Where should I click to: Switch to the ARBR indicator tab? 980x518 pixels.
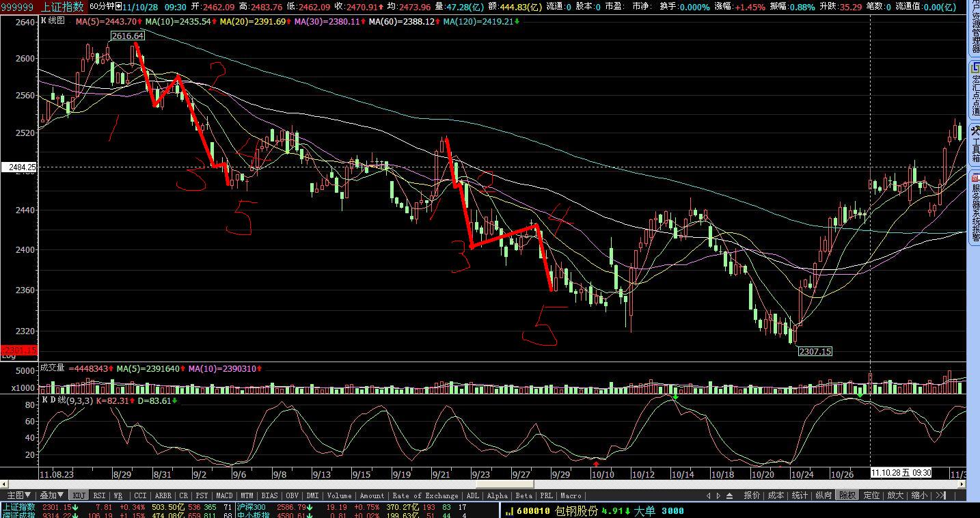(x=163, y=495)
